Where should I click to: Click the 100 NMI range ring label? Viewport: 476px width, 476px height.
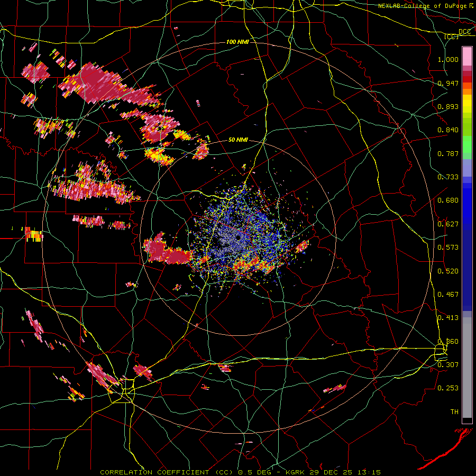tap(237, 42)
